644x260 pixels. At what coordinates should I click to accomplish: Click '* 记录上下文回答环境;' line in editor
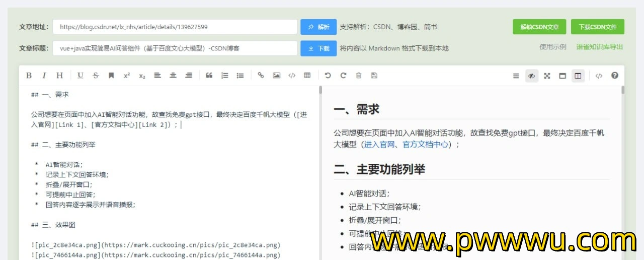coord(71,175)
